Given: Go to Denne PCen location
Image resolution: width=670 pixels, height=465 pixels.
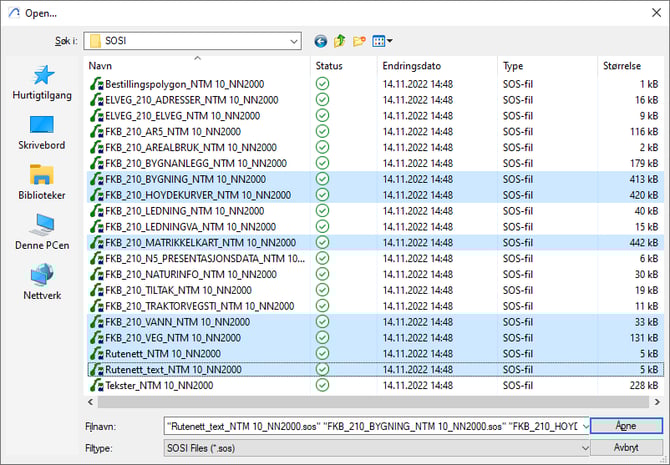Looking at the screenshot, I should [x=43, y=231].
